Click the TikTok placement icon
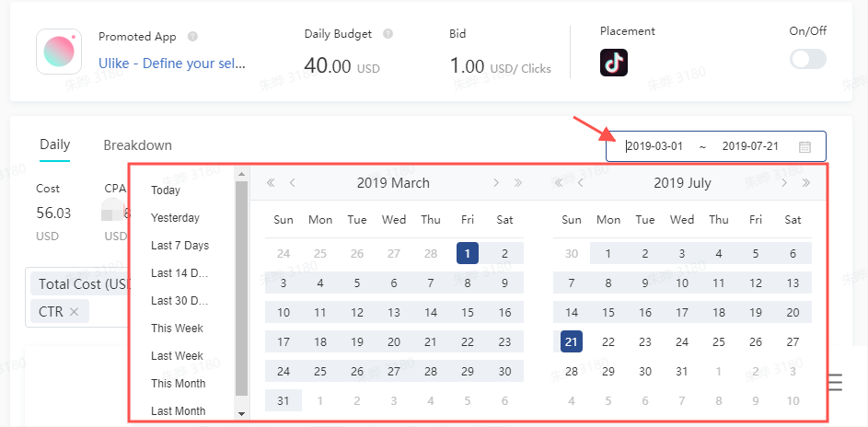Screen dimensions: 868x427 click(614, 63)
